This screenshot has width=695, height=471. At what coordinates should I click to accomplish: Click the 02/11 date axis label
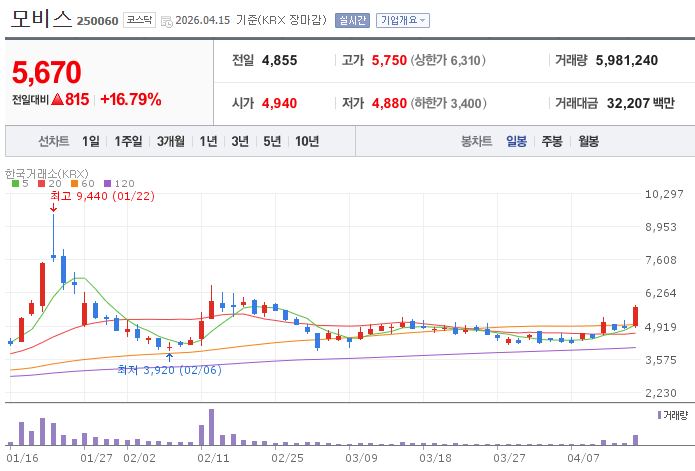coord(213,458)
